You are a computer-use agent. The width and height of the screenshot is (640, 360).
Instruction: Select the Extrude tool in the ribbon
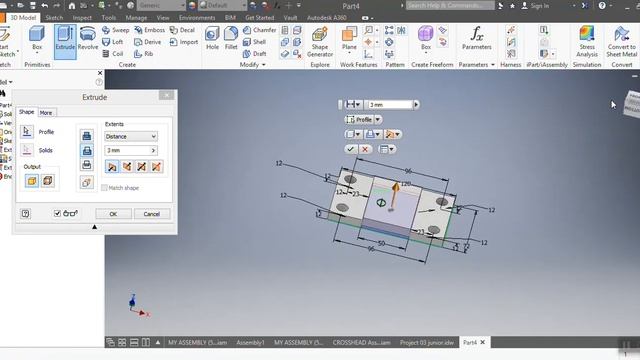coord(65,42)
